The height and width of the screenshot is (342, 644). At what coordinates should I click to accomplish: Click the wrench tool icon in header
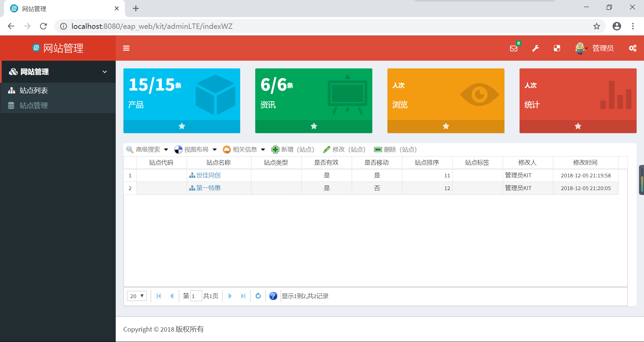pyautogui.click(x=536, y=48)
